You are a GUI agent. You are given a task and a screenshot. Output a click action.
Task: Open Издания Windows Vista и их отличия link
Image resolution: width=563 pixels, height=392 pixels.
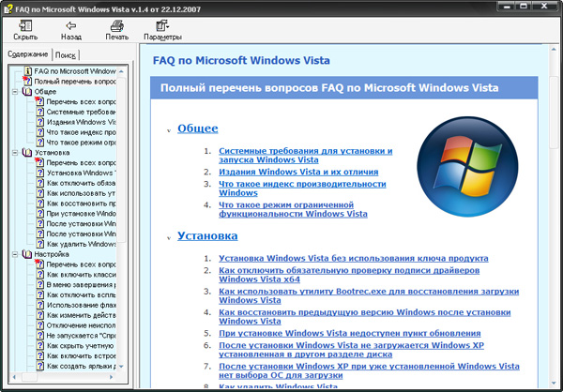click(x=298, y=172)
